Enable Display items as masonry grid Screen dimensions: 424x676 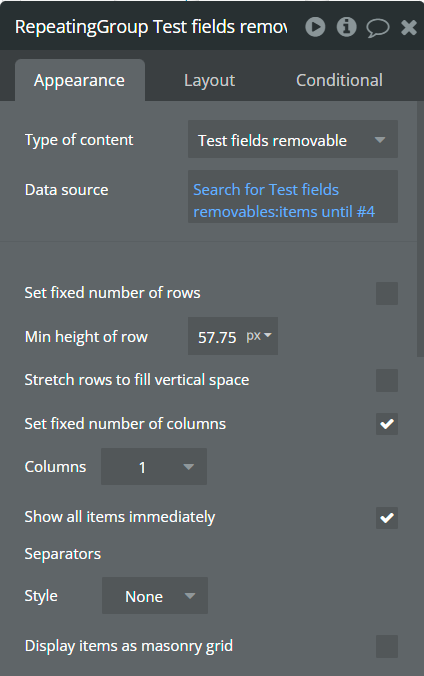(387, 646)
